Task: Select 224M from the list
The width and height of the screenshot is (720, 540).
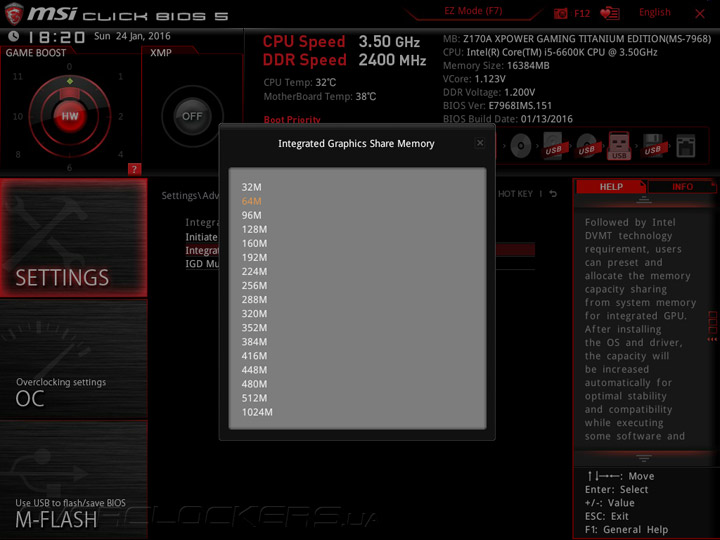Action: (x=254, y=271)
